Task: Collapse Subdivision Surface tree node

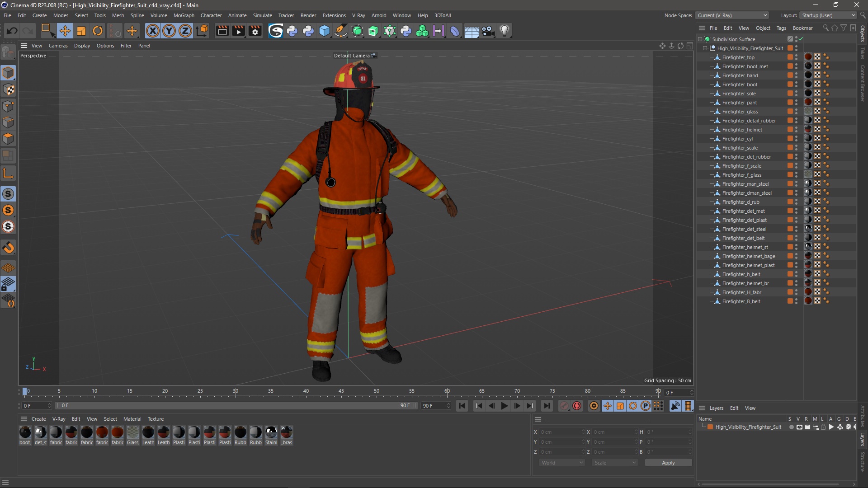Action: (x=700, y=39)
